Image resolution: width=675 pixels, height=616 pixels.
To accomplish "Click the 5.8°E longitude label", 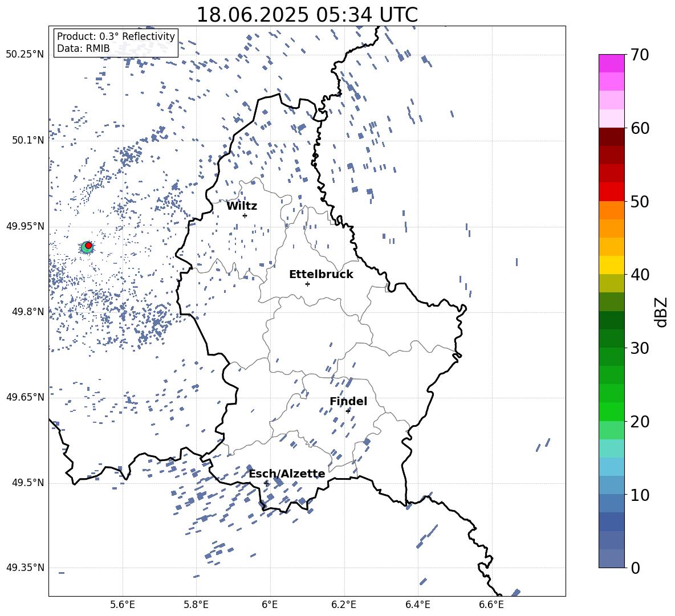I will click(196, 605).
